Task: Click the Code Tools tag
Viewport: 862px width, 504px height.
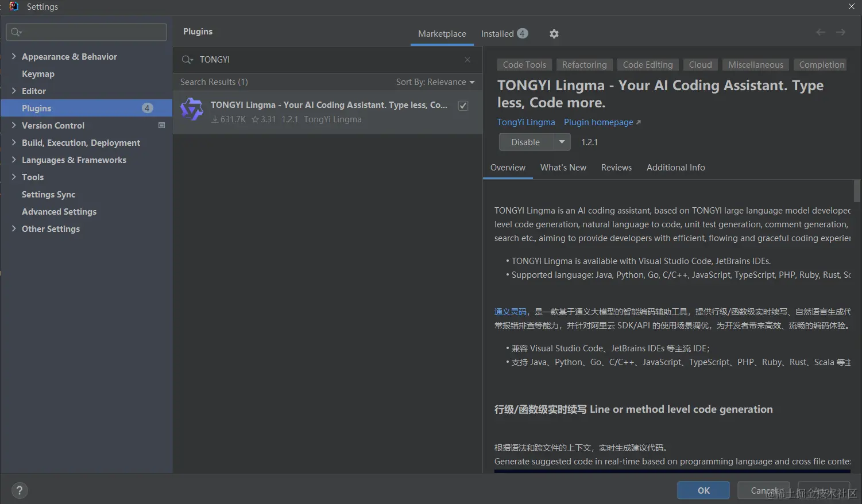Action: 524,65
